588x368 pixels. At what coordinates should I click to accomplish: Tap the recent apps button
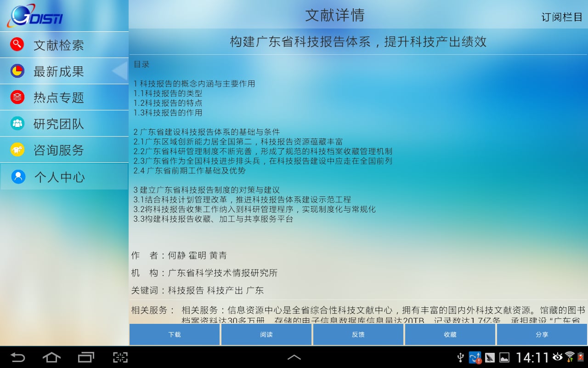pos(86,357)
